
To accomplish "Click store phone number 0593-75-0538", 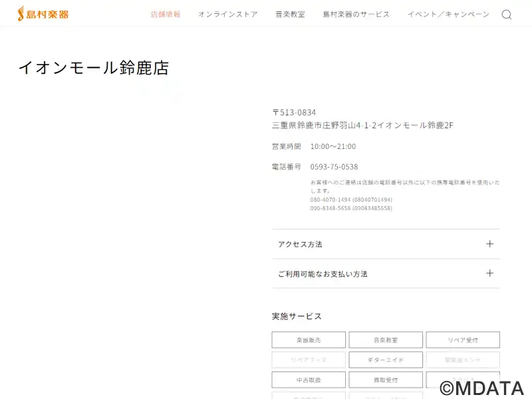I will [334, 167].
